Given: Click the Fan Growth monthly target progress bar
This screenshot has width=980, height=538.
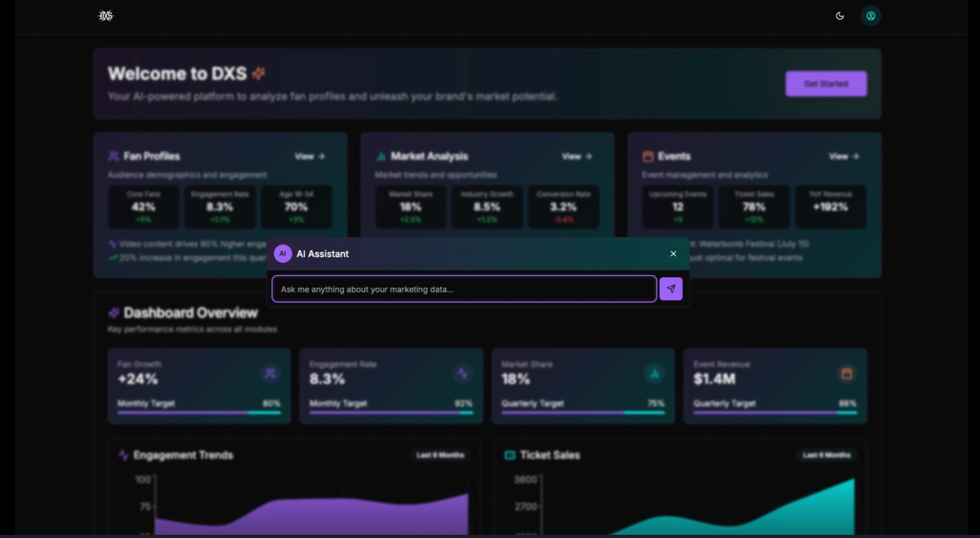Looking at the screenshot, I should [198, 412].
